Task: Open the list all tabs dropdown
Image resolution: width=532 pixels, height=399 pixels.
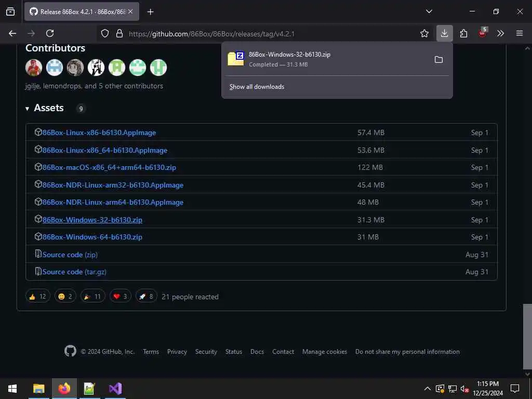Action: pyautogui.click(x=429, y=11)
